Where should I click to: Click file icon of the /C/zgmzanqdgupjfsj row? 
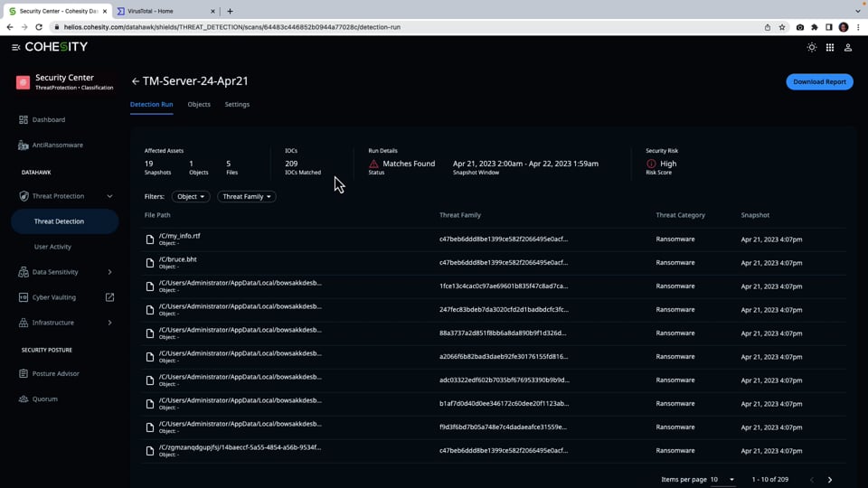[x=149, y=451]
